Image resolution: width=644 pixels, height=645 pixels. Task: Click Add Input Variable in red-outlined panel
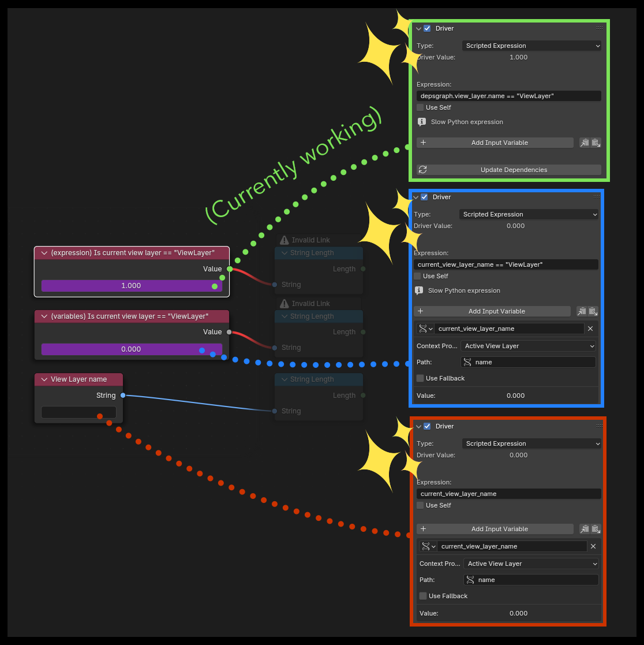(495, 529)
